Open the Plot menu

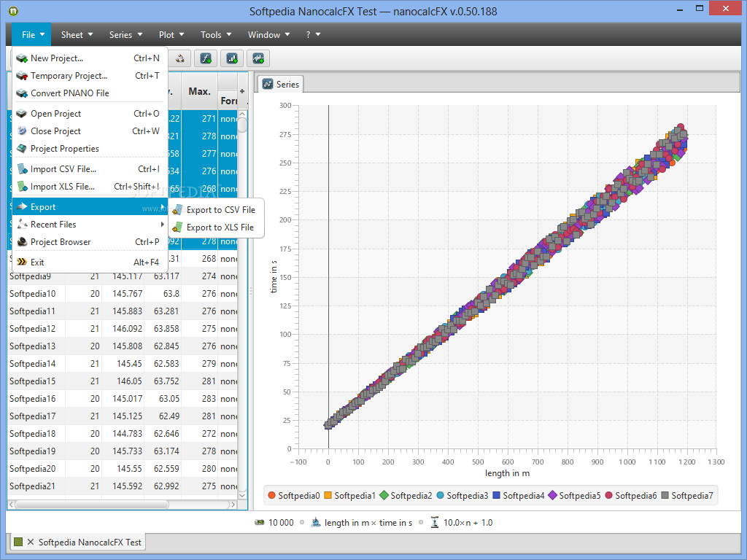(171, 35)
